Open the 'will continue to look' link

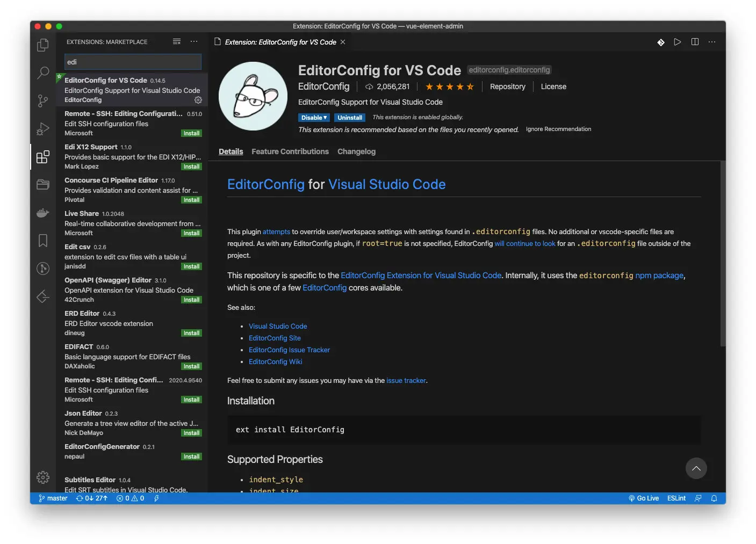coord(525,243)
